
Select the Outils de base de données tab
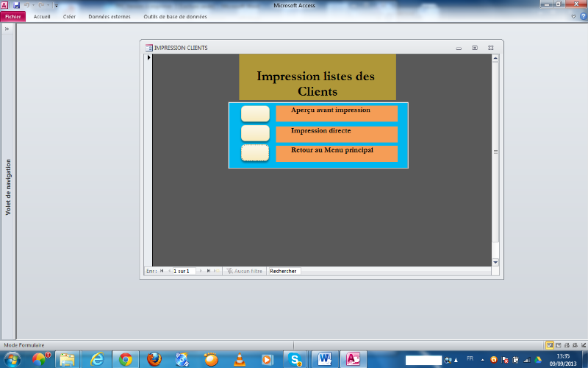pyautogui.click(x=175, y=16)
